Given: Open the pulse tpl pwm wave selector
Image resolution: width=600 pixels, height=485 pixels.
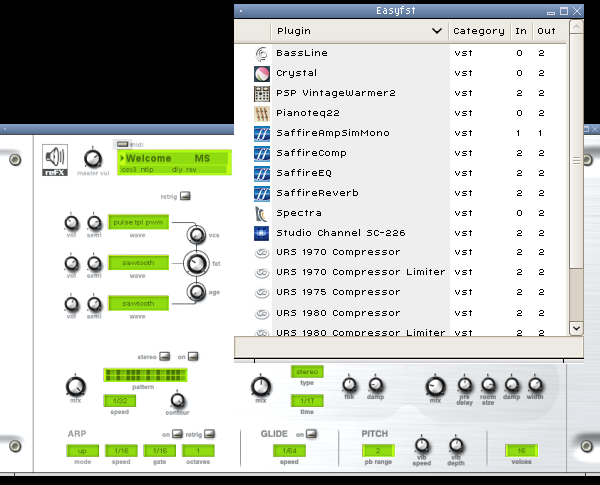Looking at the screenshot, I should click(138, 222).
